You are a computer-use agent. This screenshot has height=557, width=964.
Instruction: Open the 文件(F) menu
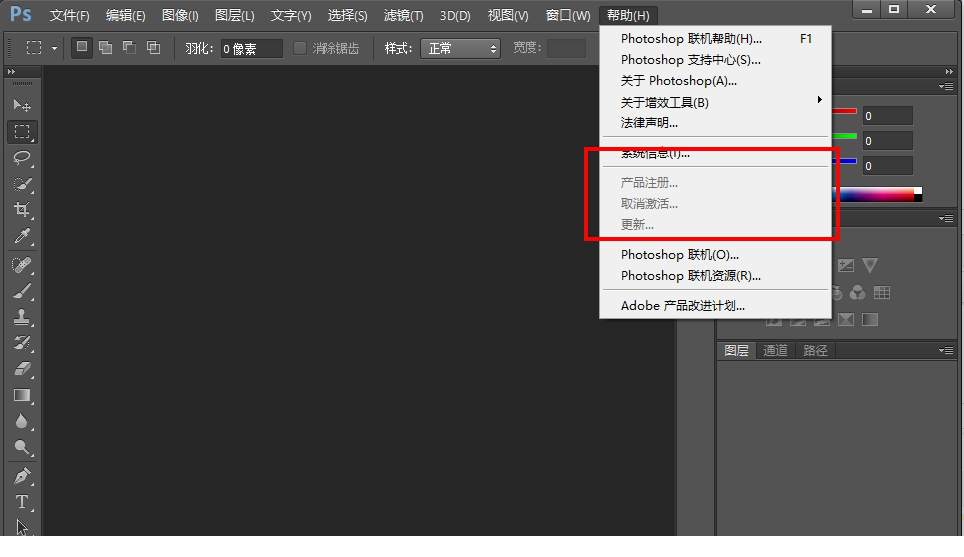click(69, 15)
